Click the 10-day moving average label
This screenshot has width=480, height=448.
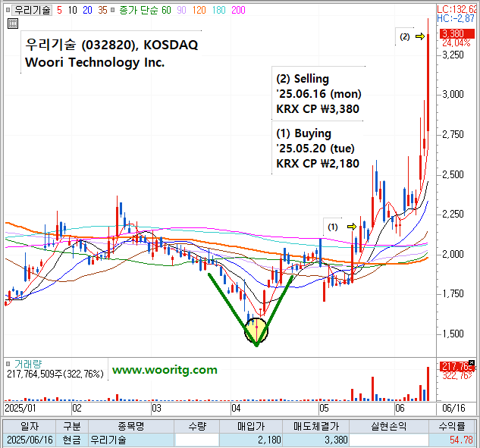73,10
